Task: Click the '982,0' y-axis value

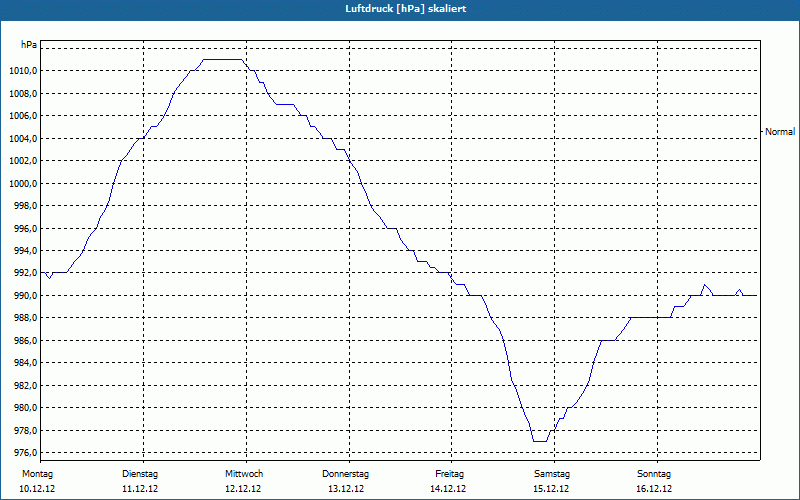Action: pos(26,385)
